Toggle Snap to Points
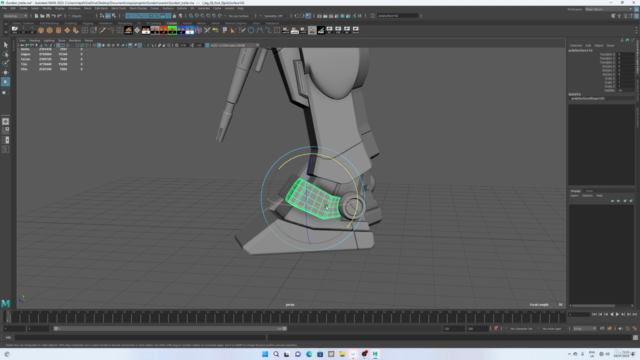This screenshot has height=360, width=640. [202, 16]
